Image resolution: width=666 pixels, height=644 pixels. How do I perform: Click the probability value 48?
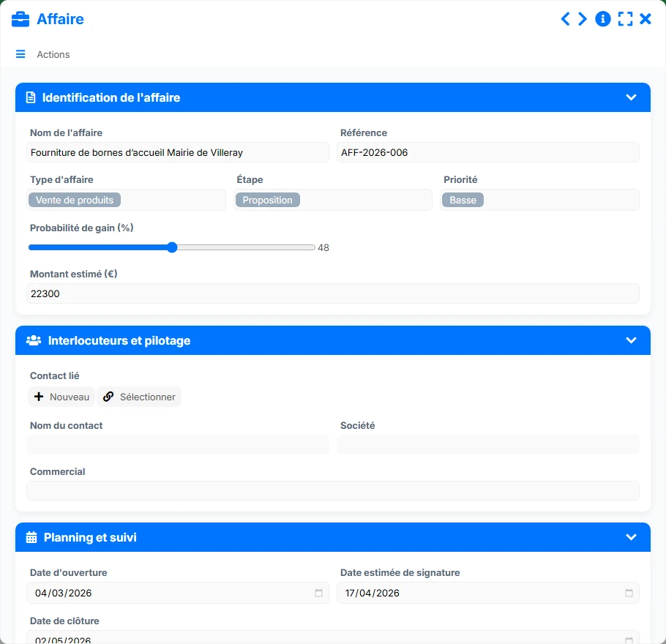[x=323, y=247]
